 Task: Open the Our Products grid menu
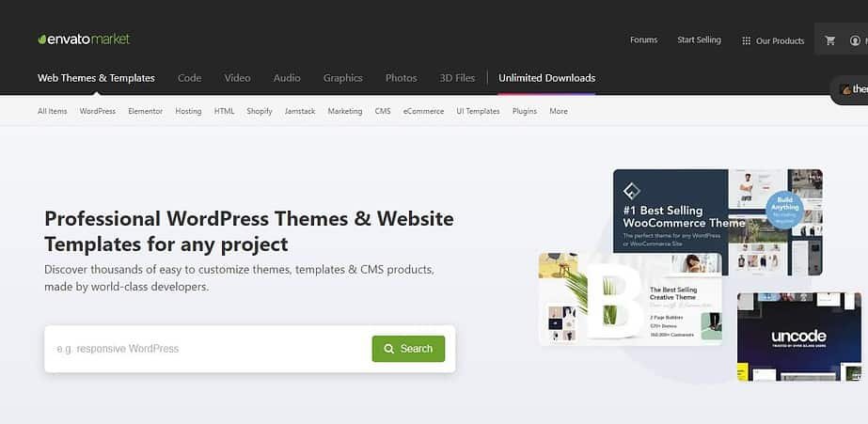(773, 40)
